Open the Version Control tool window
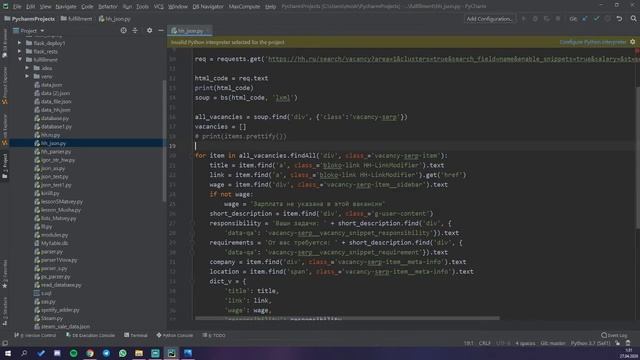 (35, 336)
